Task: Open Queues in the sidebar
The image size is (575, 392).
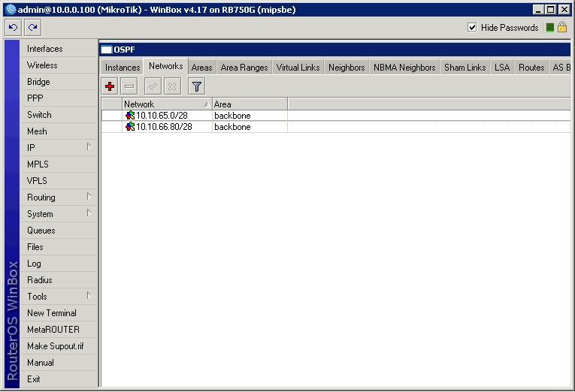Action: [x=59, y=231]
